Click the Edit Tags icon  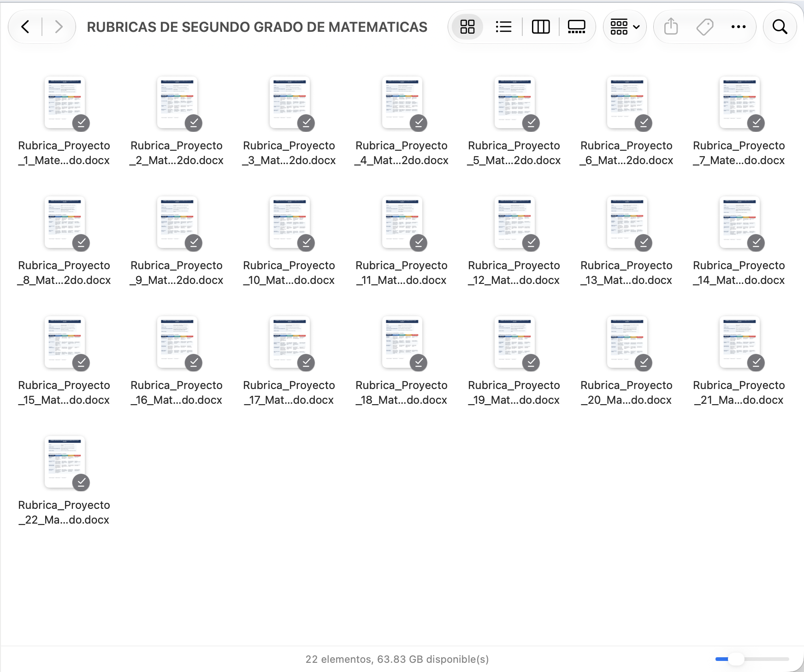click(705, 27)
